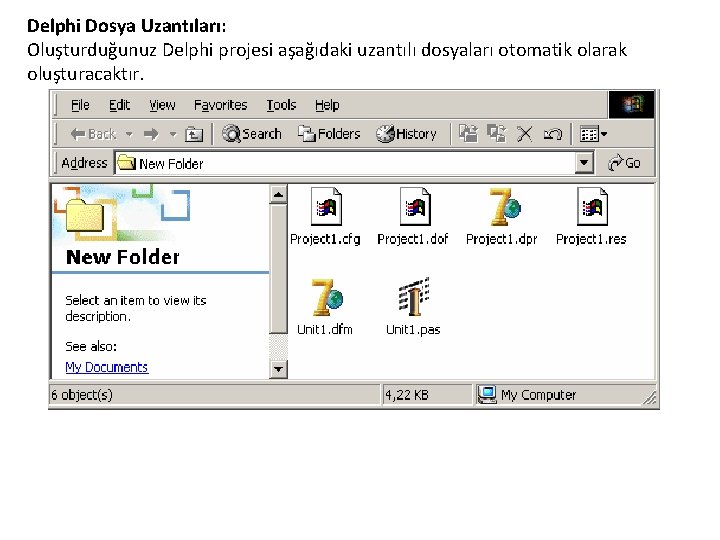Click the Move To toolbar icon
This screenshot has width=720, height=540.
468,134
